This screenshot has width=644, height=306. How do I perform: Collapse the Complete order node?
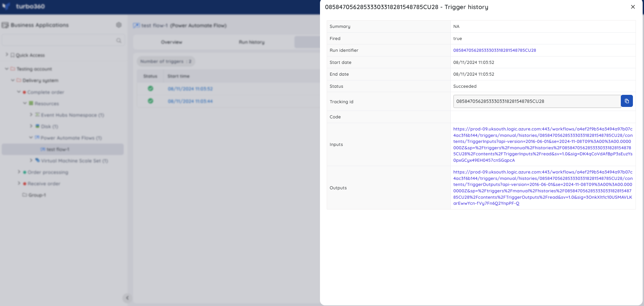click(19, 91)
